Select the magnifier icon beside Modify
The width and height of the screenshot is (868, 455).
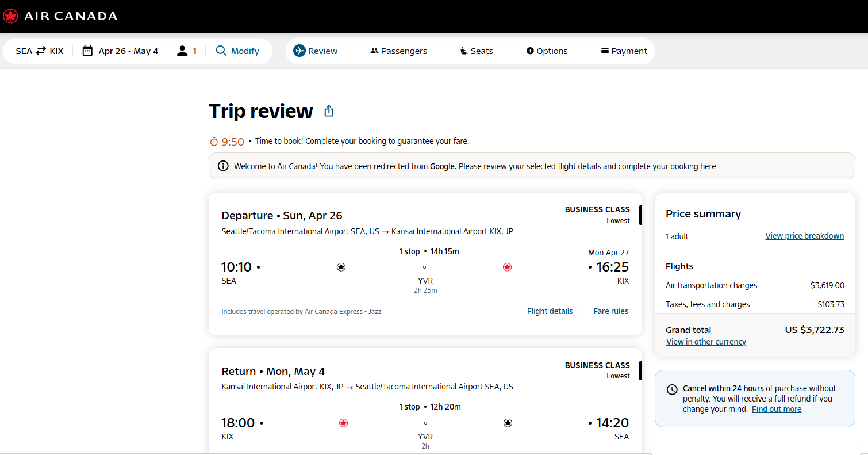coord(221,51)
